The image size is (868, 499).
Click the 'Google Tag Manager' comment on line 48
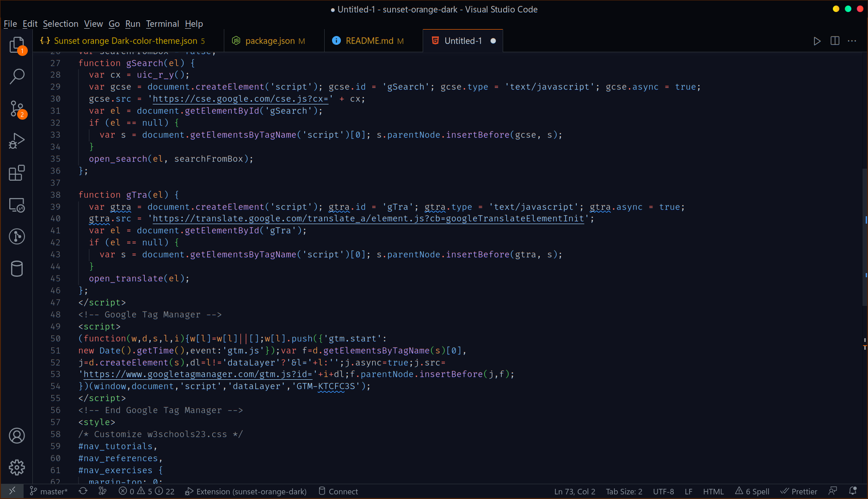pyautogui.click(x=150, y=315)
